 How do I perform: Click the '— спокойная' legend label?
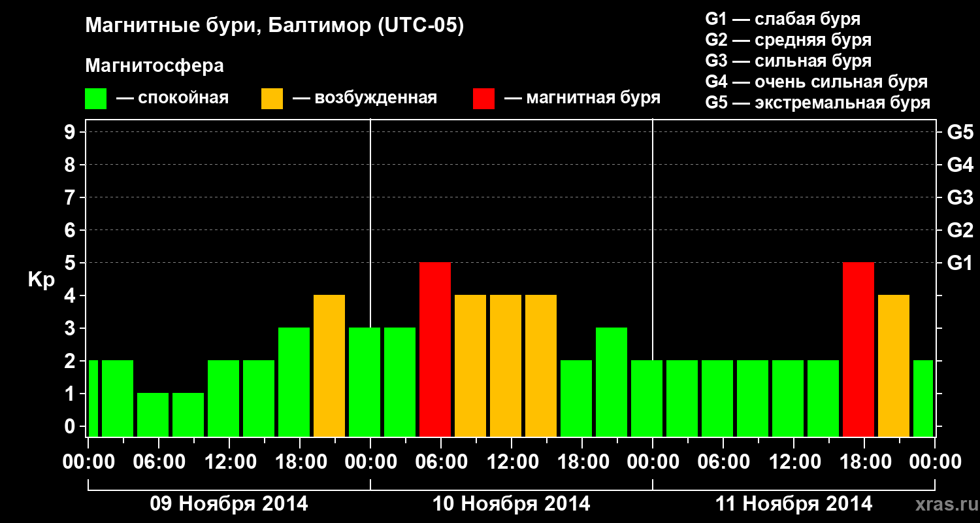pyautogui.click(x=172, y=98)
